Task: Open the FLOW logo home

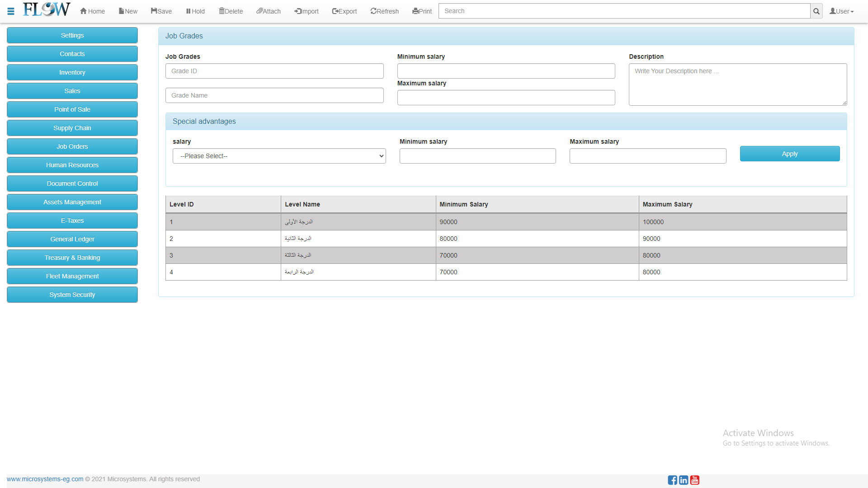Action: [x=47, y=10]
